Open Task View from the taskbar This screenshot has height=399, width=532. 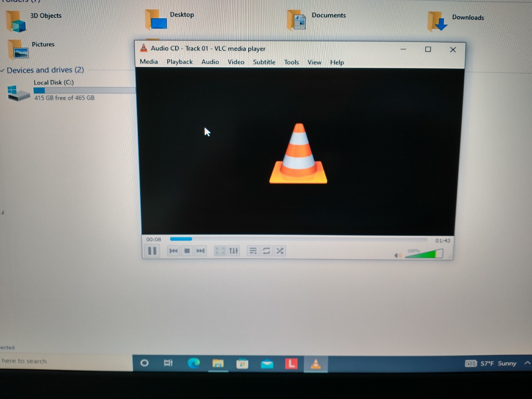[168, 363]
